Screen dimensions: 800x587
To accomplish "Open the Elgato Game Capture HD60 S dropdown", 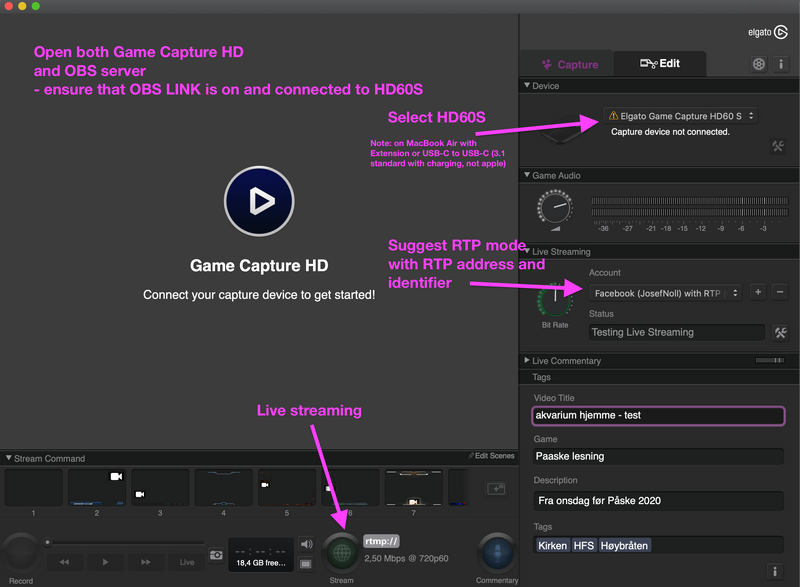I will (x=681, y=116).
